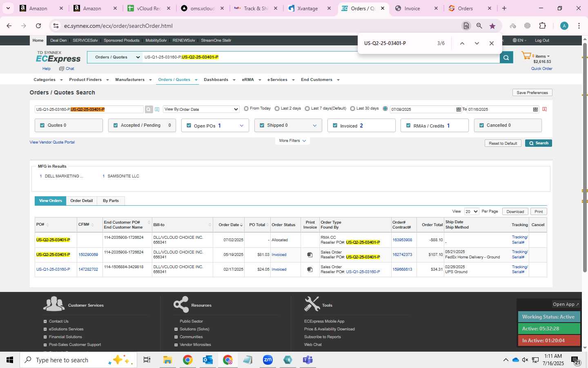Click the browser address bar
Screen dimensions: 588x368
pos(257,26)
